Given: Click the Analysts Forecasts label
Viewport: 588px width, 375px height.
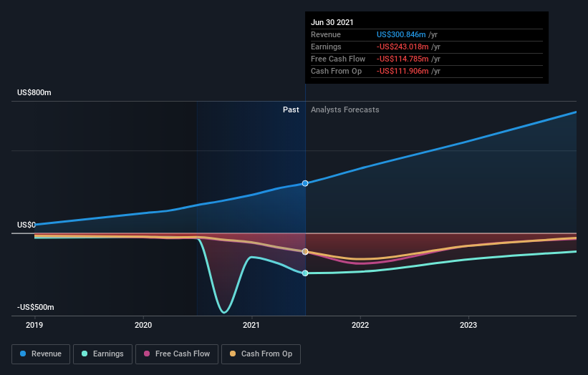Looking at the screenshot, I should (x=345, y=109).
